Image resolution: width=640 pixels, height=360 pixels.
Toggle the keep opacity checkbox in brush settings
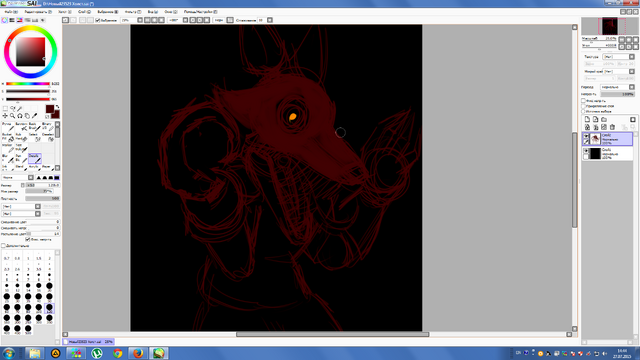[28, 239]
